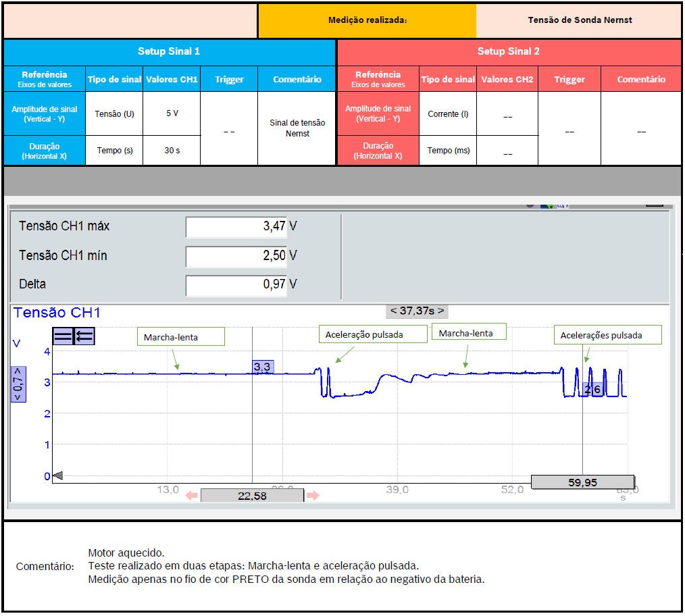Click the Setup Sinal 2 header
685x616 pixels.
(x=508, y=51)
